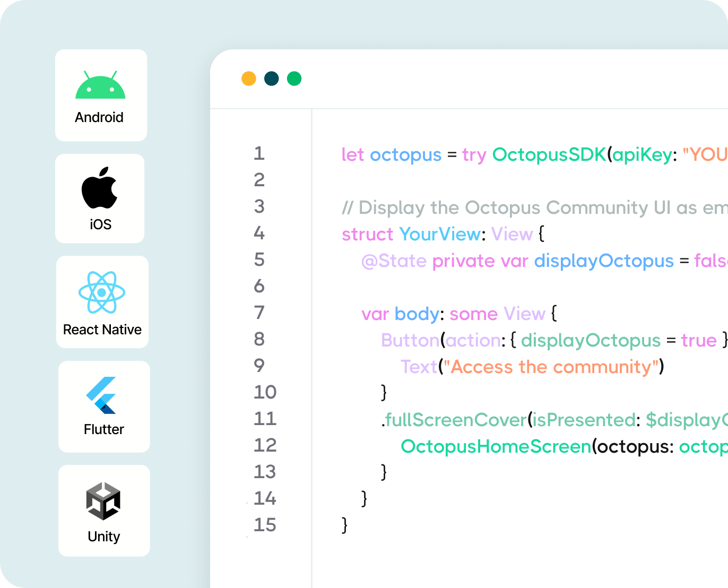Click the closing brace on line 15
Viewport: 728px width, 588px height.
tap(345, 525)
